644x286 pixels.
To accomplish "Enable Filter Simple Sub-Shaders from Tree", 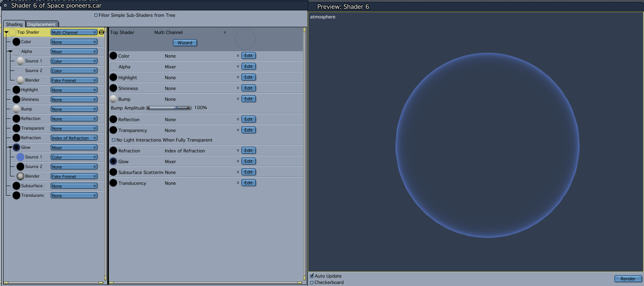I will point(95,15).
